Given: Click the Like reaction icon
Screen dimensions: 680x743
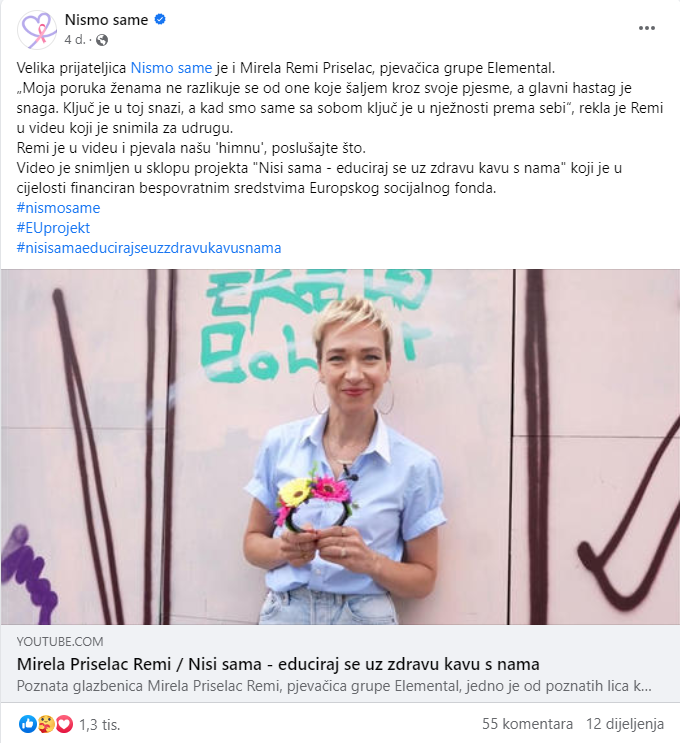Looking at the screenshot, I should click(27, 724).
